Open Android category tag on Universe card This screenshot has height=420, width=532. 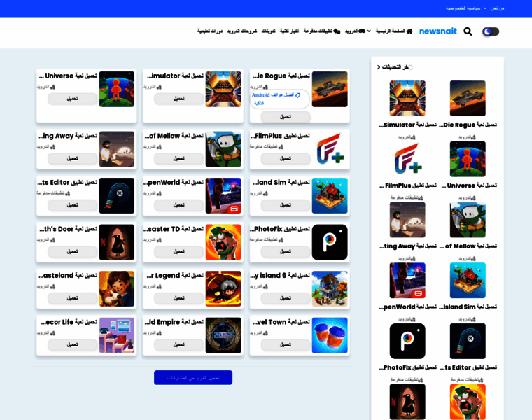pyautogui.click(x=45, y=87)
